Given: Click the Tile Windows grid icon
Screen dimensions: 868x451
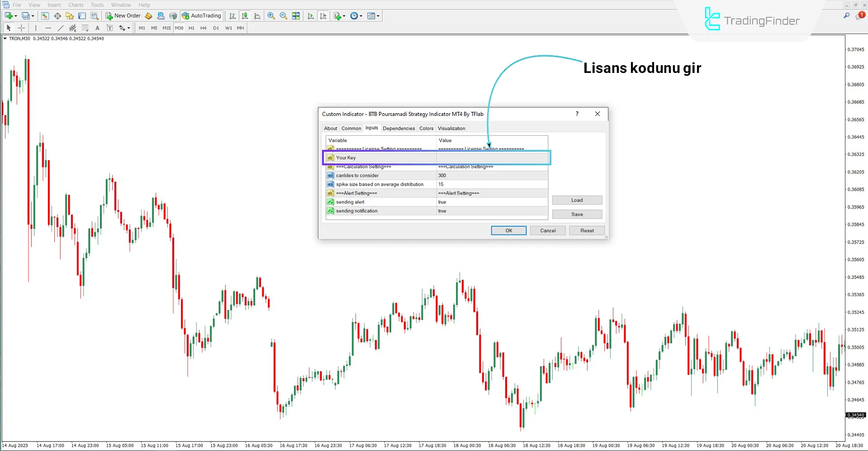Looking at the screenshot, I should 296,16.
